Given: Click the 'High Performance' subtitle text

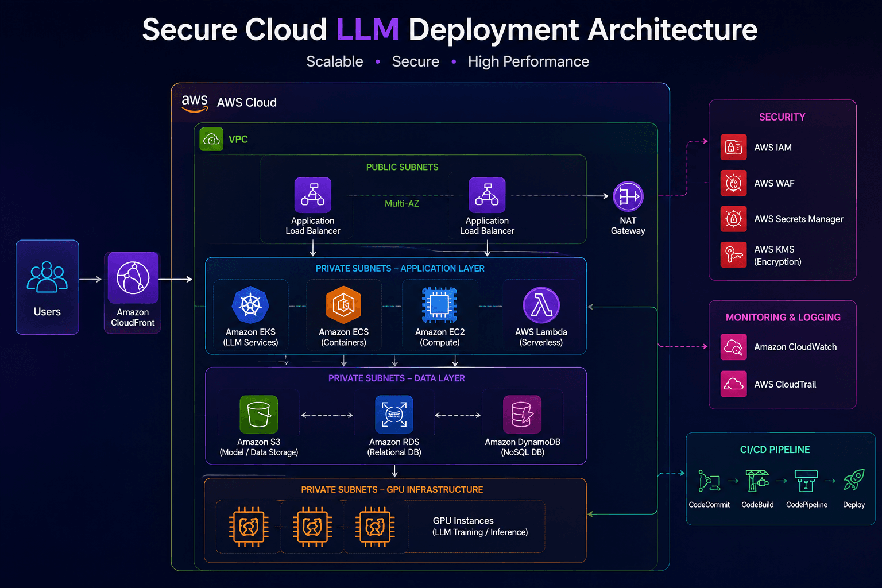Looking at the screenshot, I should coord(528,61).
